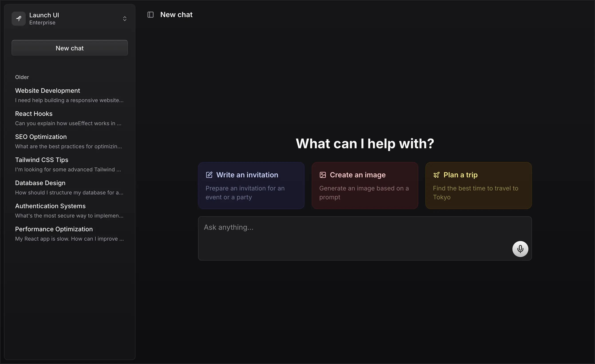Open the Database Design conversation

(69, 188)
